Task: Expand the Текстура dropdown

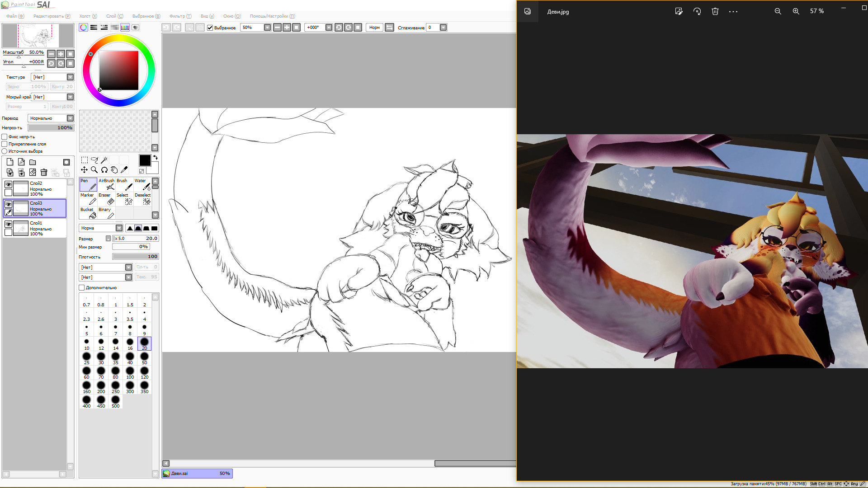Action: 70,77
